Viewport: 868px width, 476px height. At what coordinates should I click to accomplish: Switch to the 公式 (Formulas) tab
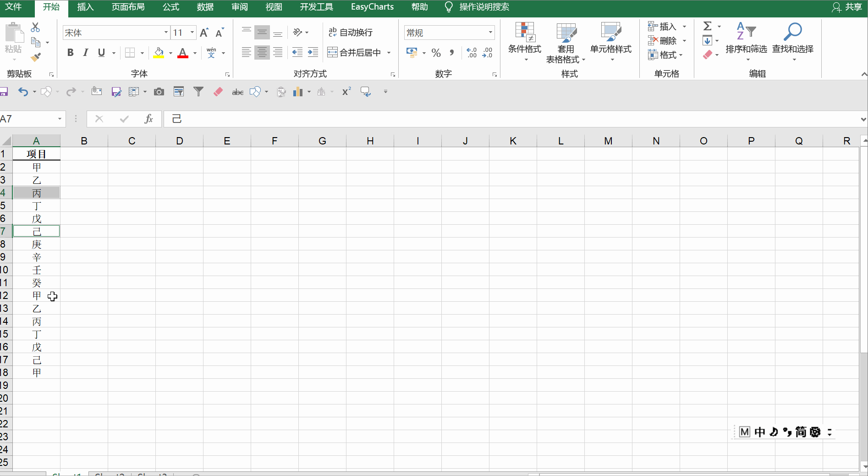[x=171, y=7]
